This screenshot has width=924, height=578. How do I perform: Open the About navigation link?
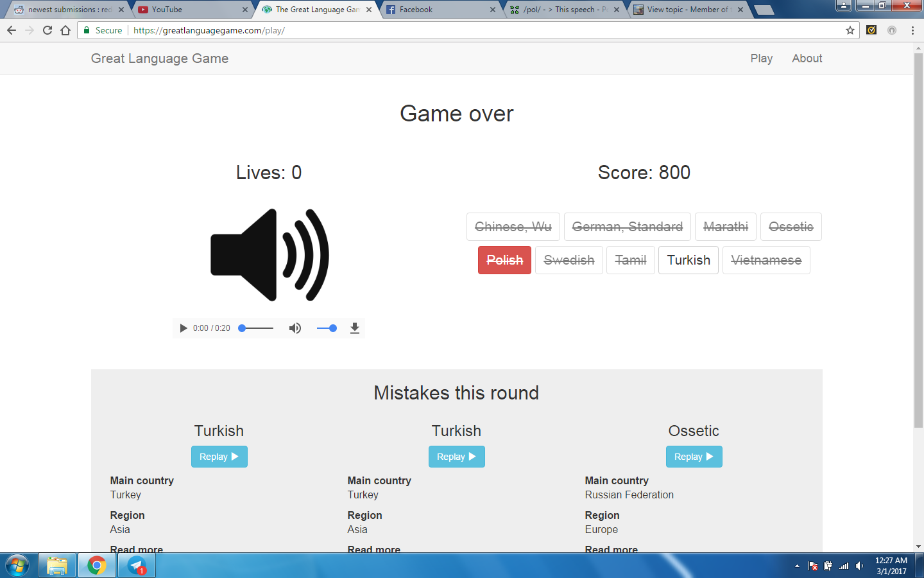tap(807, 58)
